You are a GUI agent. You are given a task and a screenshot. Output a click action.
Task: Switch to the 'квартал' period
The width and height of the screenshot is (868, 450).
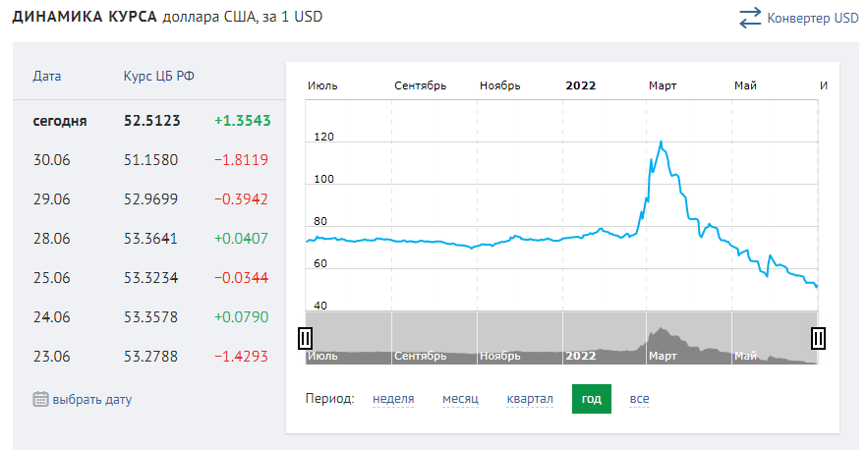[530, 399]
